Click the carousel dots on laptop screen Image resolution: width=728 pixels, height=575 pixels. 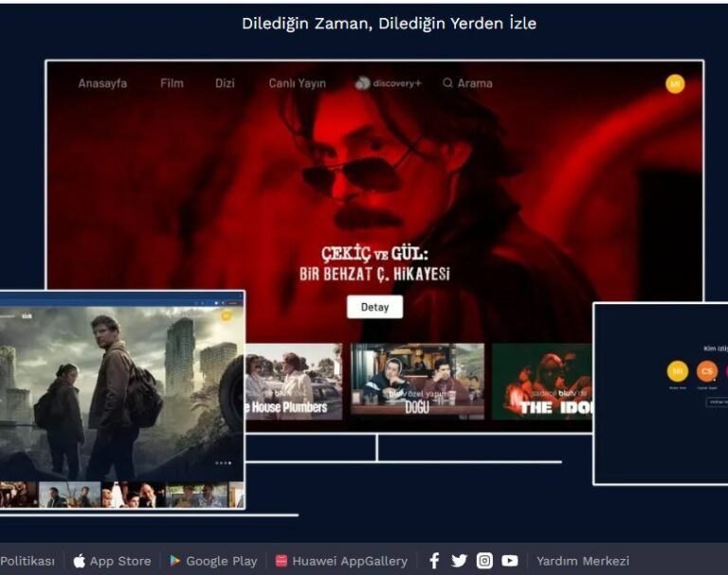point(224,462)
